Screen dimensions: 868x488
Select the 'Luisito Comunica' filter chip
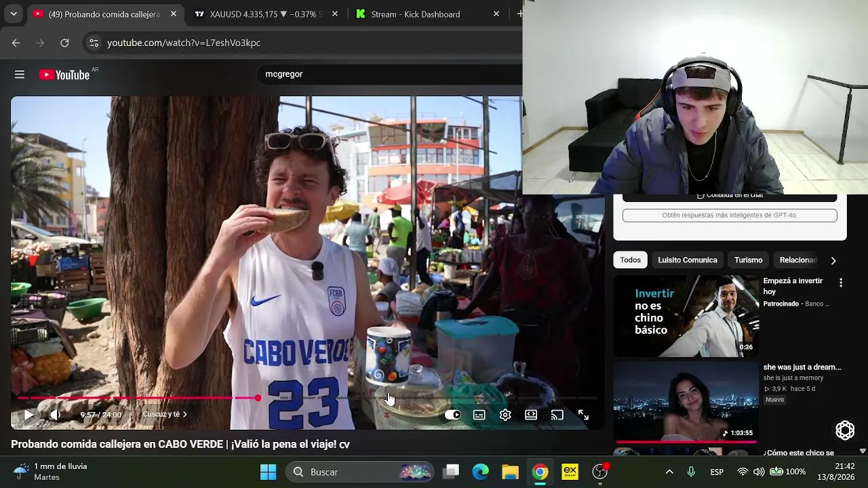point(688,260)
